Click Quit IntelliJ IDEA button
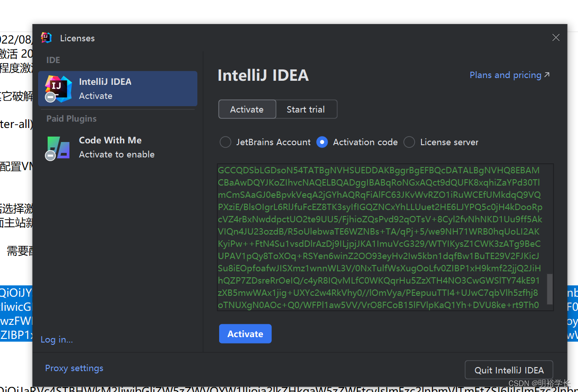Viewport: 578px width, 392px height. tap(509, 370)
